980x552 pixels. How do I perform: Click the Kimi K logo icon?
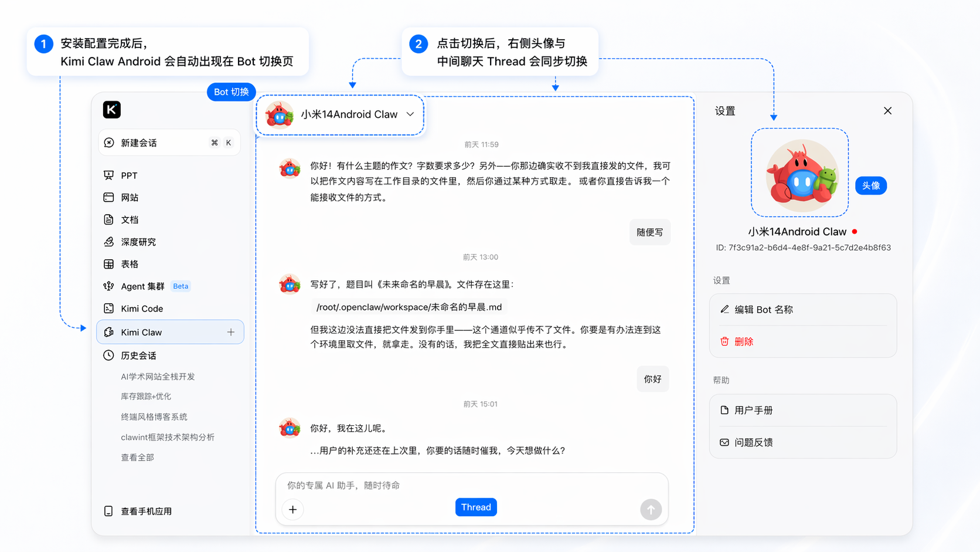coord(111,110)
